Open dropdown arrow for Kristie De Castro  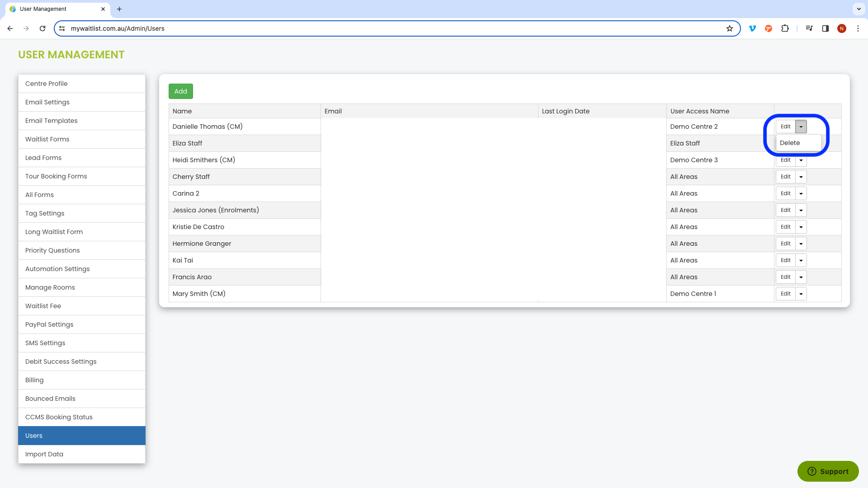801,227
